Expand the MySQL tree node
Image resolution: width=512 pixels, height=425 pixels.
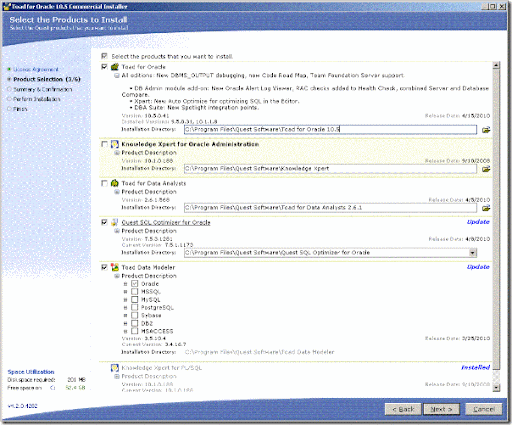click(126, 300)
